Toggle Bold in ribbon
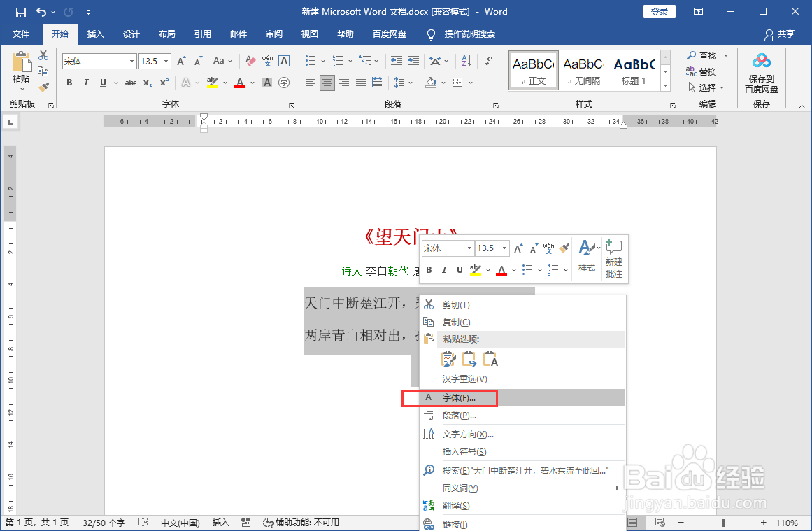 69,83
